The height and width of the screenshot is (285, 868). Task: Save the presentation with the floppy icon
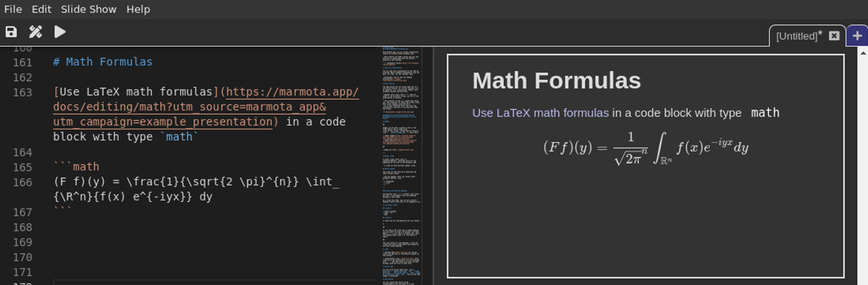[x=11, y=32]
